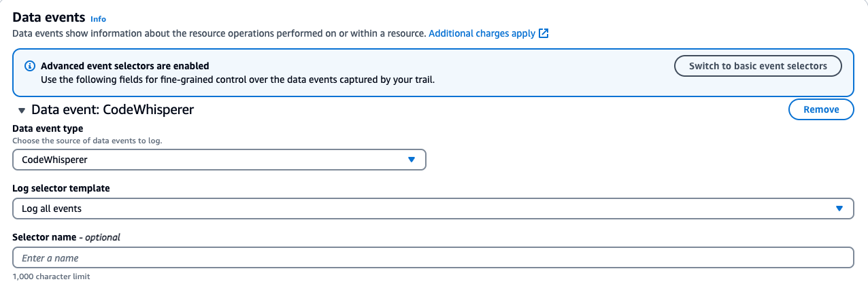Click the 'Selector name - optional' label
Image resolution: width=868 pixels, height=288 pixels.
click(x=67, y=237)
